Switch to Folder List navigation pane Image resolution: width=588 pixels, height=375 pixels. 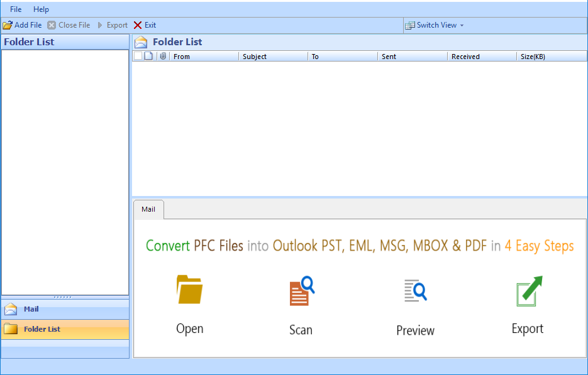pos(65,329)
